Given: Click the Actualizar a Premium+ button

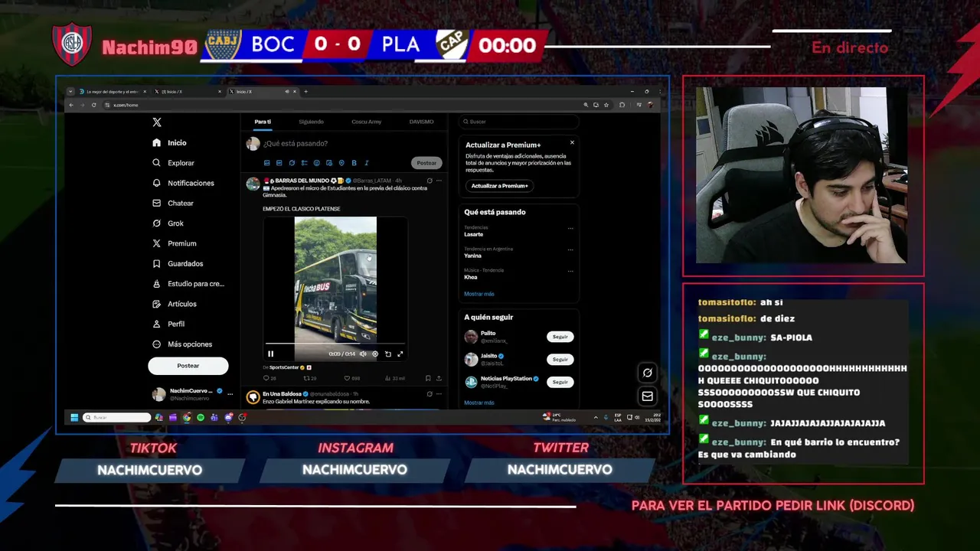Looking at the screenshot, I should [x=499, y=186].
